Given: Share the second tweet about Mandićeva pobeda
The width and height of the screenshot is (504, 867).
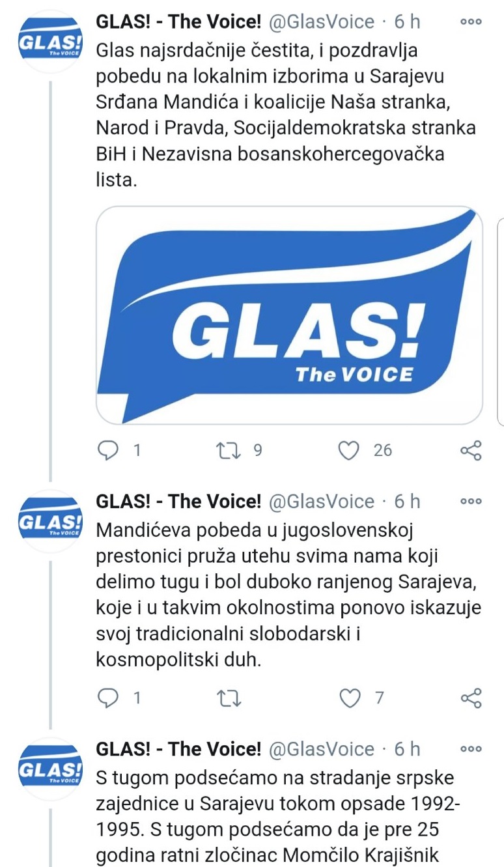Looking at the screenshot, I should pyautogui.click(x=471, y=698).
